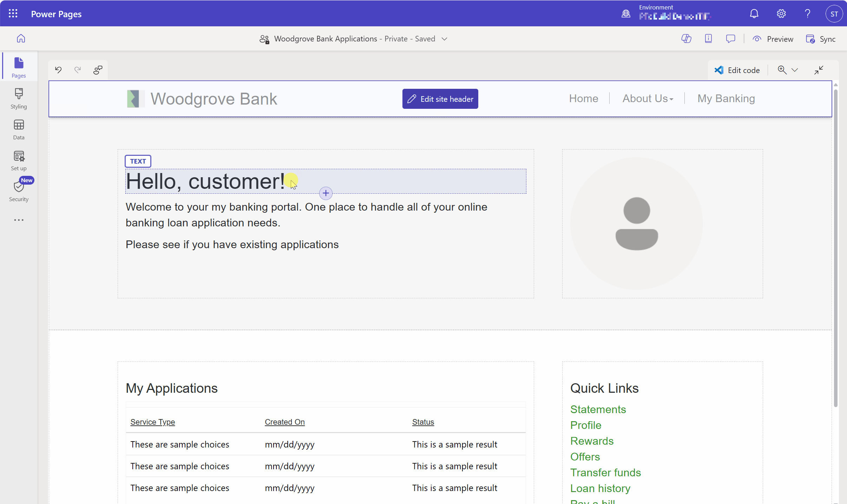Click the Undo arrow icon
The image size is (847, 504).
click(x=58, y=70)
